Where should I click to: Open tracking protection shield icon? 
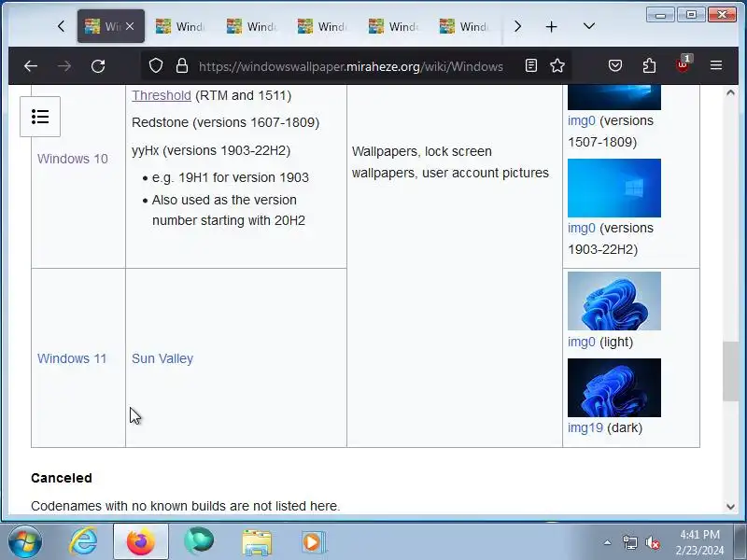156,65
